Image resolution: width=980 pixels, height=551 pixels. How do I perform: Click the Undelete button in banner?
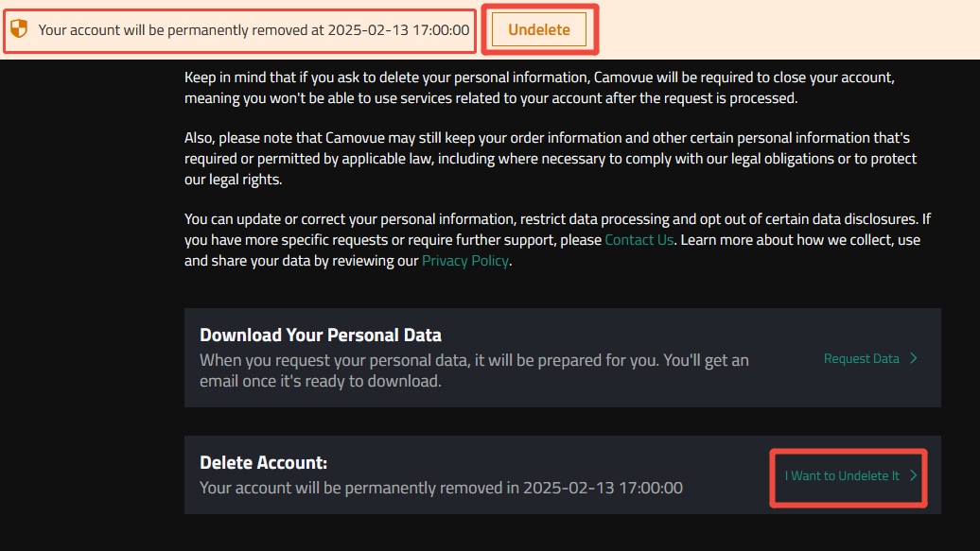tap(539, 29)
